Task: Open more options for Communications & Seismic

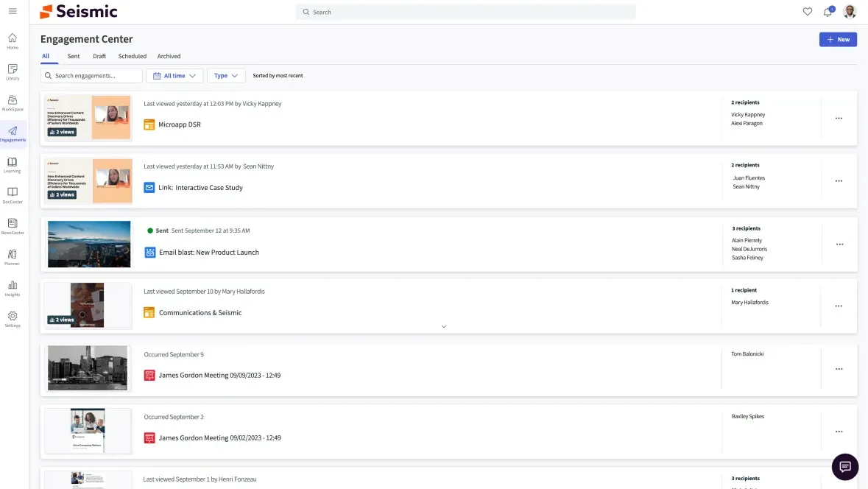Action: 839,306
